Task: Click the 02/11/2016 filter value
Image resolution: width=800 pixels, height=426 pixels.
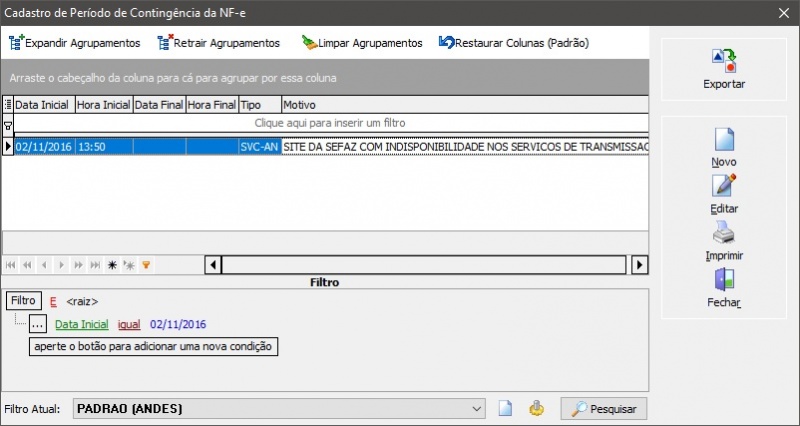Action: [178, 324]
